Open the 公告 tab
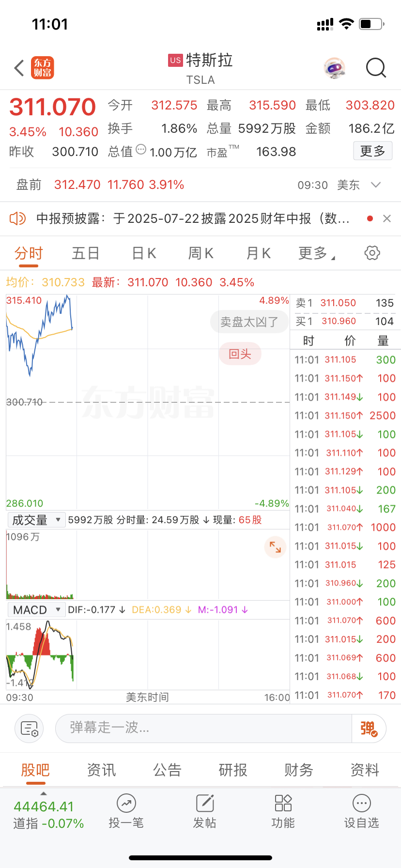The width and height of the screenshot is (401, 868). pos(167,770)
